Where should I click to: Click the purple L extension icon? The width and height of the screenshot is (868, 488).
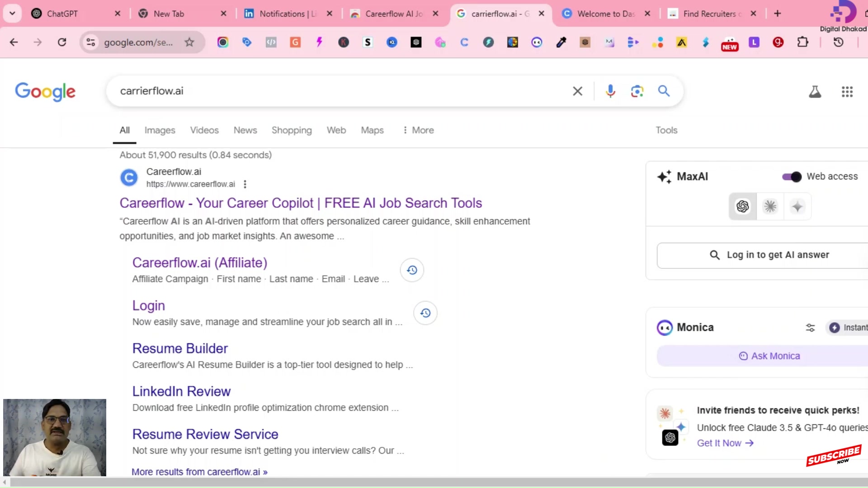[754, 42]
